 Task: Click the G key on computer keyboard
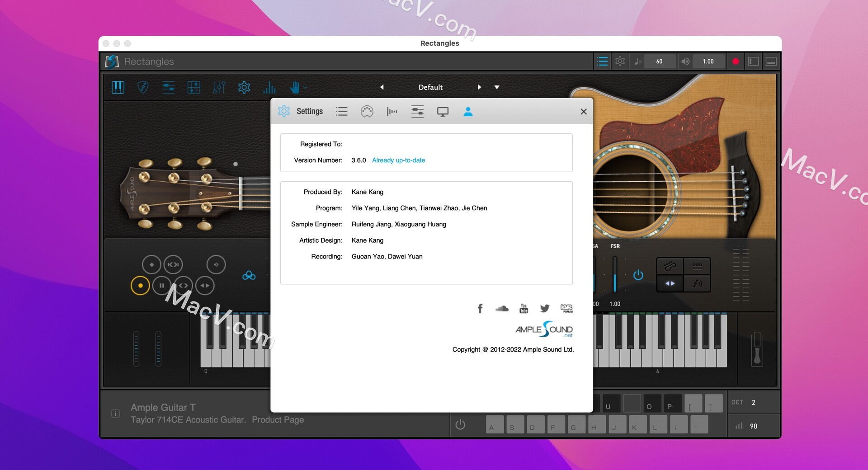pos(577,425)
